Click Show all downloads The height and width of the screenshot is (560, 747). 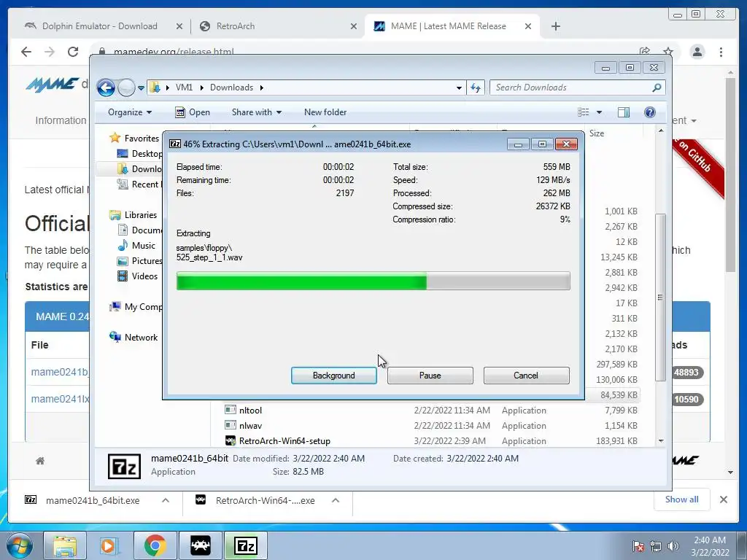[682, 499]
